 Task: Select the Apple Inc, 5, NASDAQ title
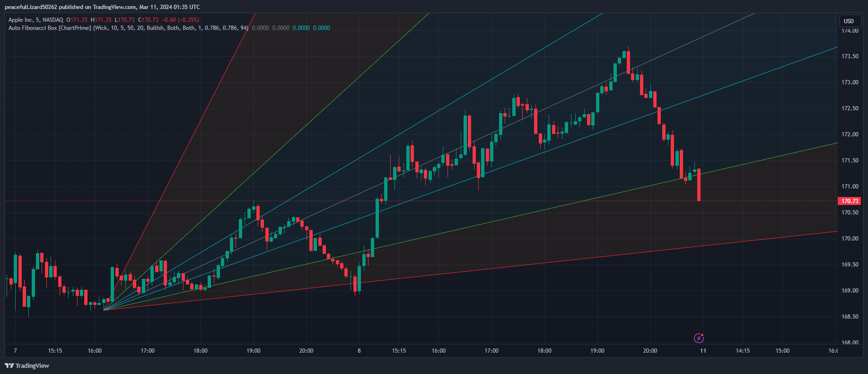pyautogui.click(x=35, y=20)
